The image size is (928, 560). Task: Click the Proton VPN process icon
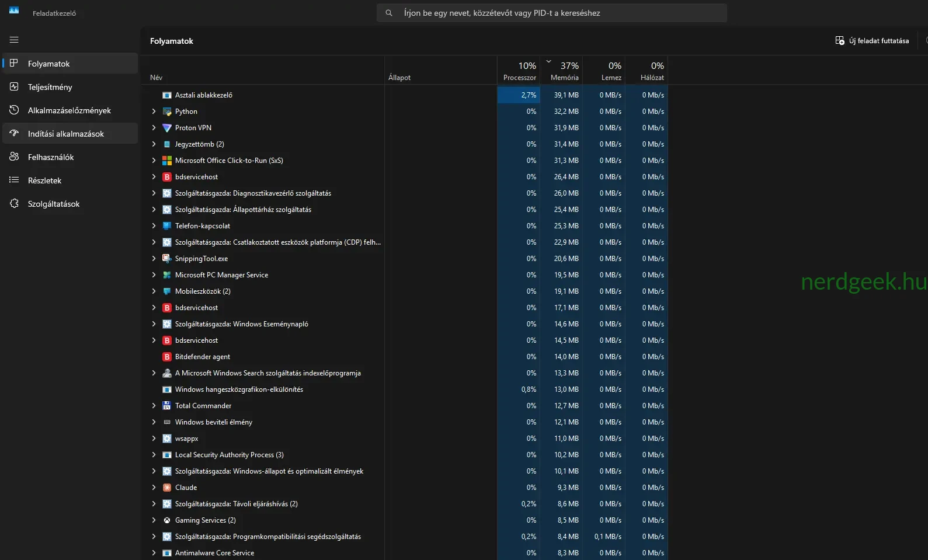167,128
